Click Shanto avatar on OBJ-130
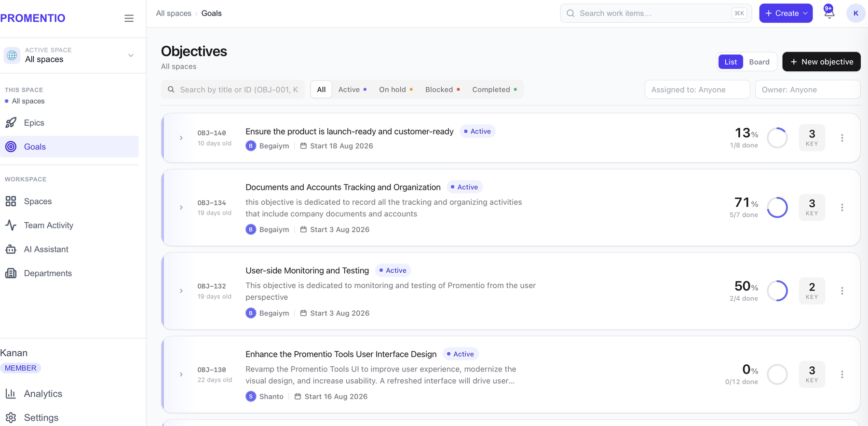Screen dimensions: 868x426 click(251, 397)
